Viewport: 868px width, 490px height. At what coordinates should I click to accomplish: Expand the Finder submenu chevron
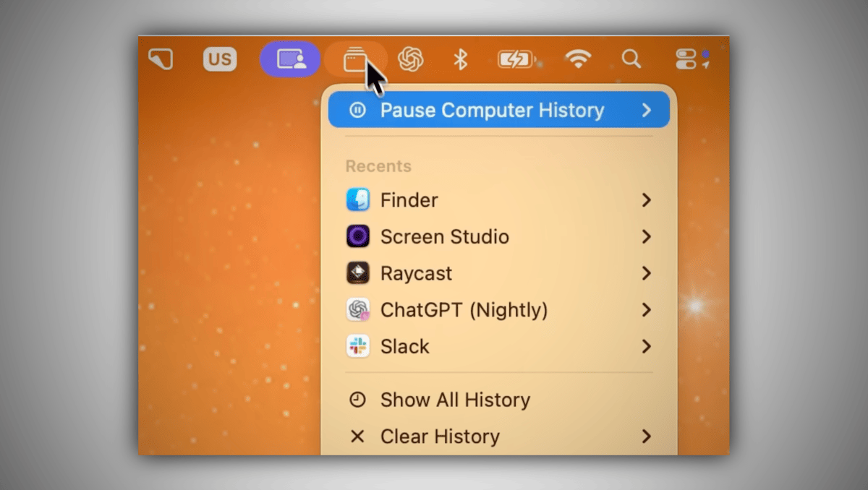pyautogui.click(x=647, y=200)
